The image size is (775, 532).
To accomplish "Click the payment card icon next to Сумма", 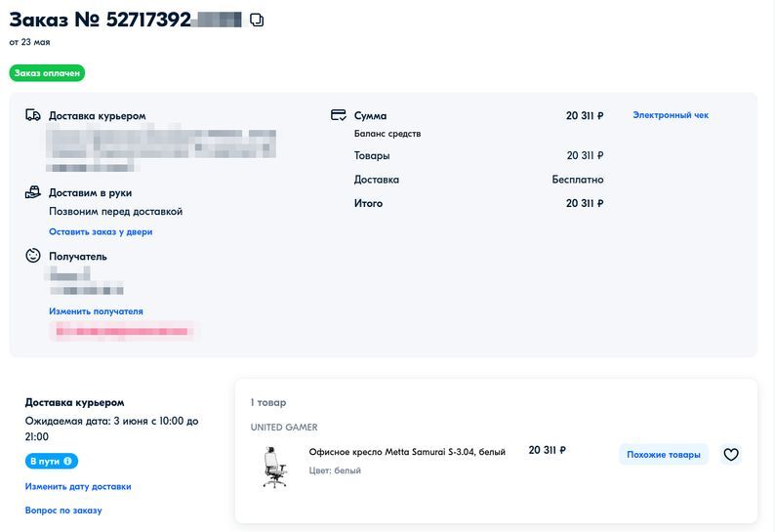I will [339, 115].
